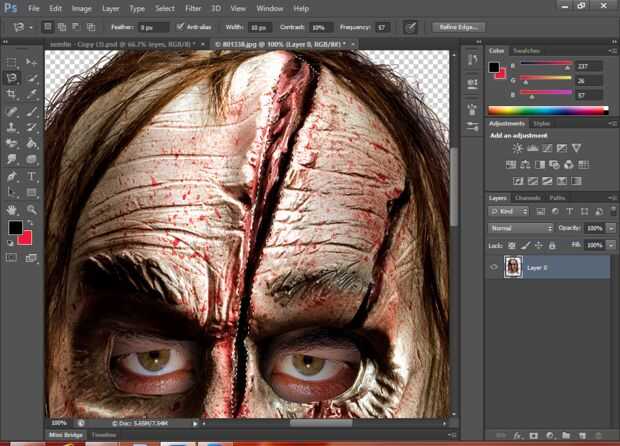Switch to the Channels tab
Screen dimensions: 620x446
[529, 198]
